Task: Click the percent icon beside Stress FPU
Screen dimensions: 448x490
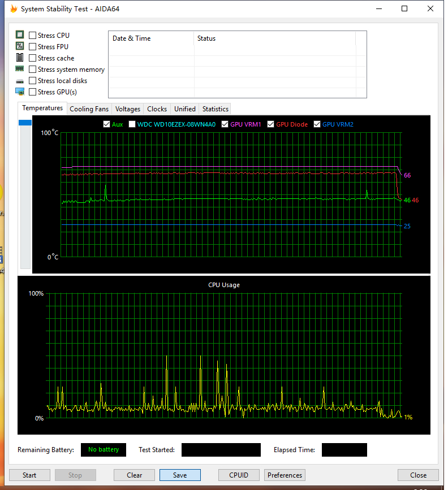Action: point(20,46)
